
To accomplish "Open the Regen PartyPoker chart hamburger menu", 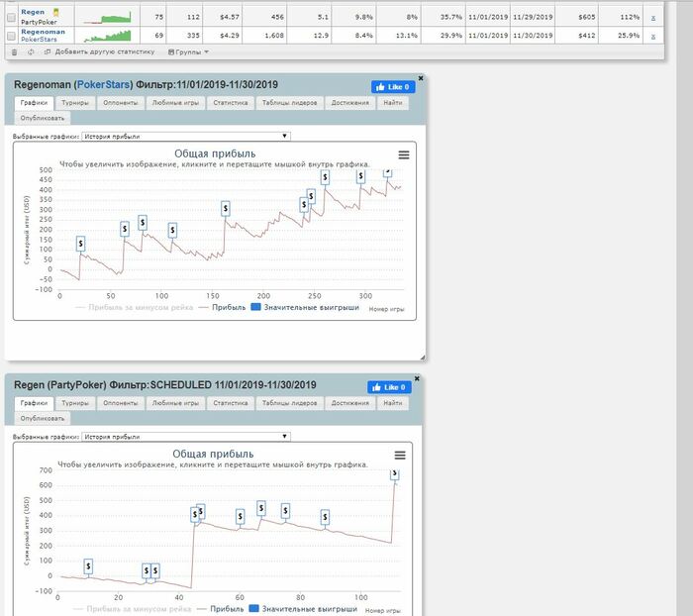I will click(x=400, y=455).
